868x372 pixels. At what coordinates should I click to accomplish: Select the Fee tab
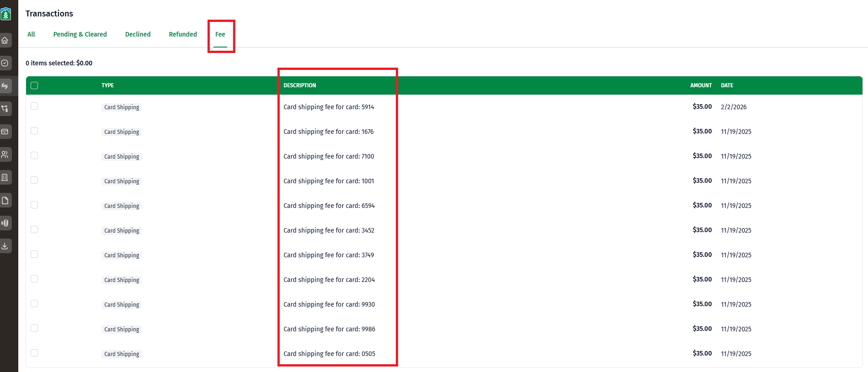220,34
